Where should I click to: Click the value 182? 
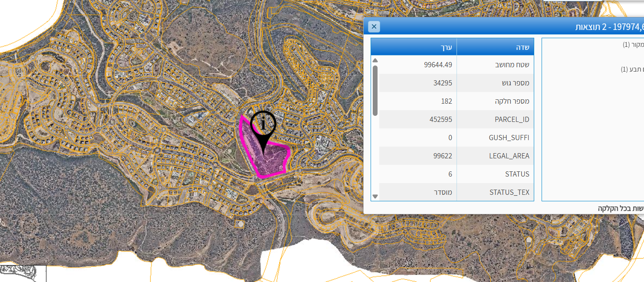[x=446, y=101]
